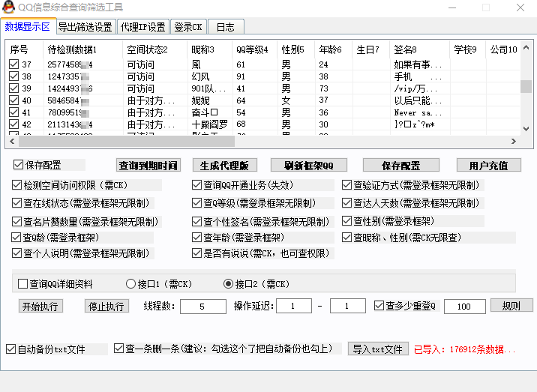The width and height of the screenshot is (537, 392).
Task: Open the 代理IP设置 tab
Action: pos(143,27)
